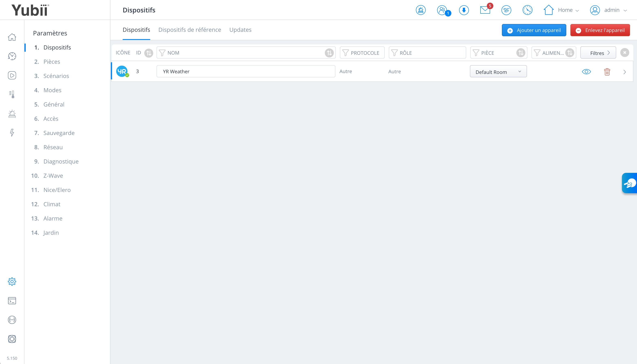The image size is (637, 364).
Task: Open the blue floating assistant icon
Action: (630, 183)
